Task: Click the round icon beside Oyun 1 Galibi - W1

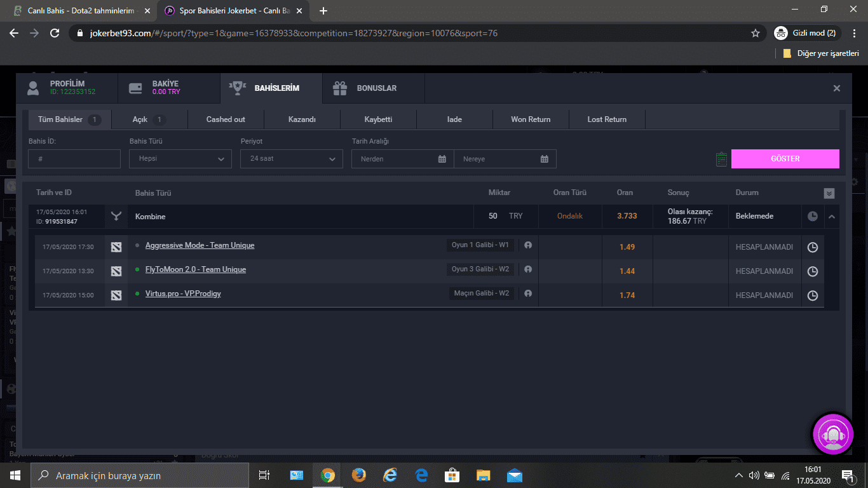Action: click(528, 245)
